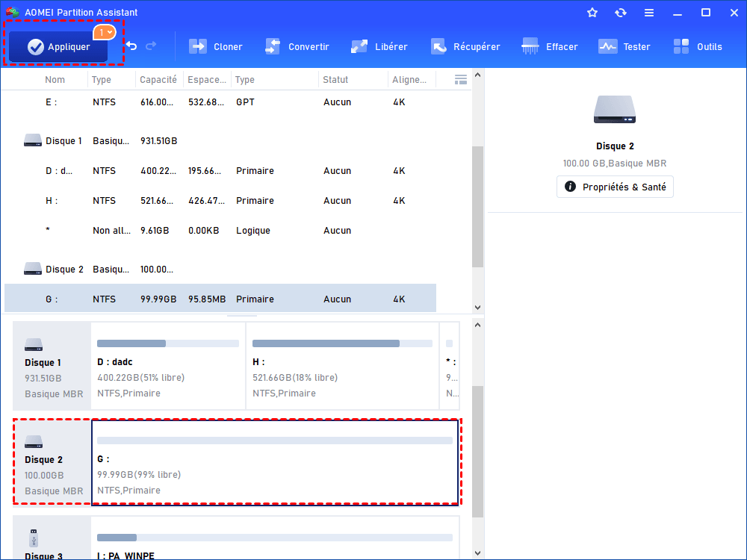This screenshot has width=747, height=560.
Task: Click the Disque 1 drive icon in list
Action: [33, 140]
